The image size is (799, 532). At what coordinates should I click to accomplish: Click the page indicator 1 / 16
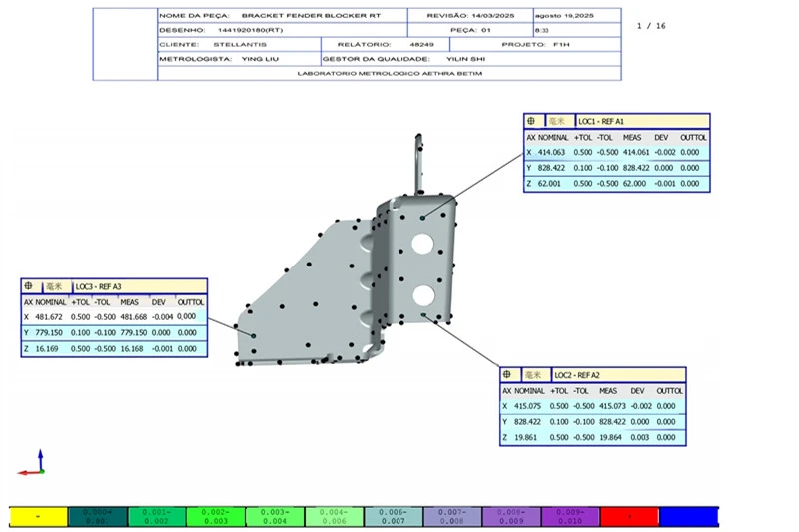[651, 26]
